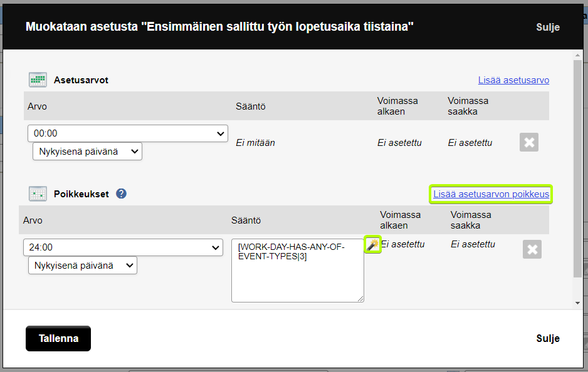Click the Poikkeukset calendar icon
The image size is (588, 372).
[38, 194]
